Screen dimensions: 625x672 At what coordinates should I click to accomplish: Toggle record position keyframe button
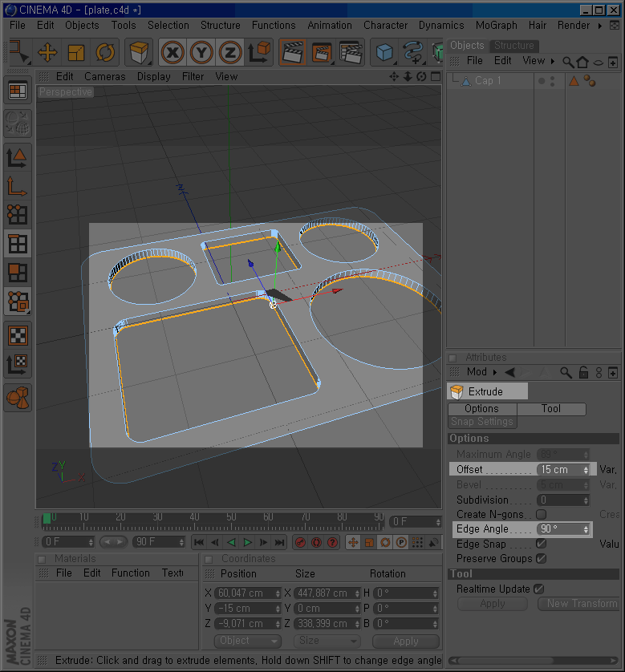(353, 543)
